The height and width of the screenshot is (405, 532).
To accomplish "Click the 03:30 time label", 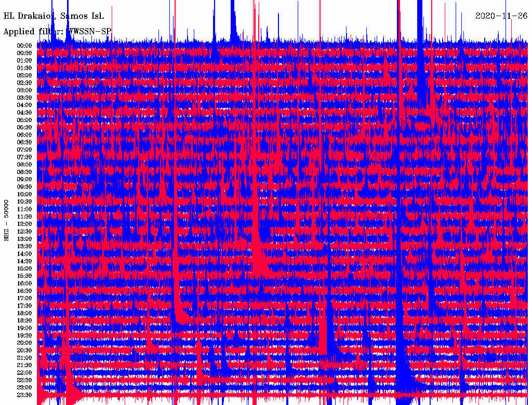I will 24,98.
